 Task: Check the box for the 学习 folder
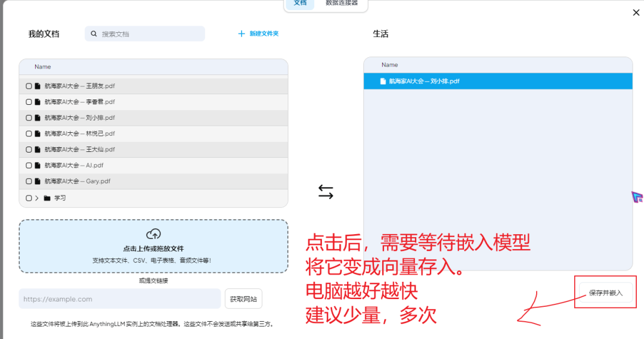coord(29,198)
